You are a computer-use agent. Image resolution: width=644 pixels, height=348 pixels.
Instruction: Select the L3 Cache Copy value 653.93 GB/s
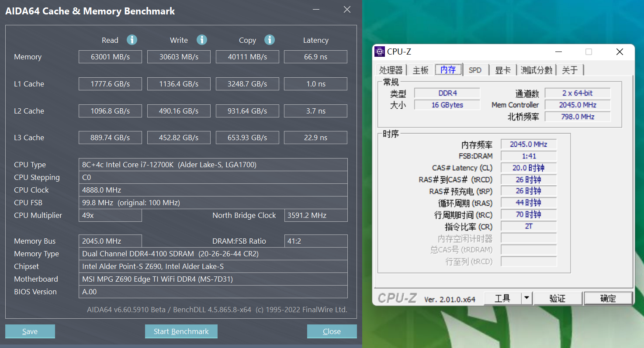[247, 138]
